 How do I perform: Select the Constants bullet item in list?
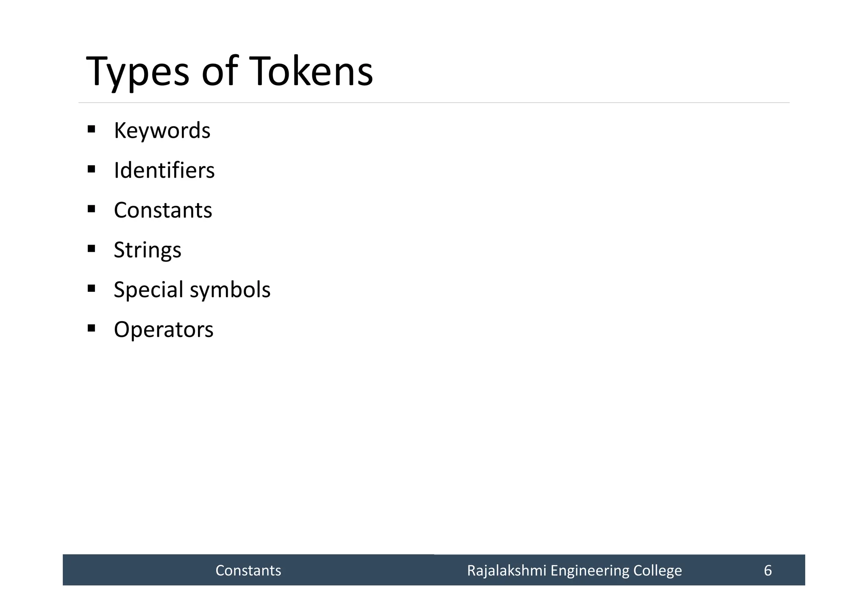(x=163, y=210)
